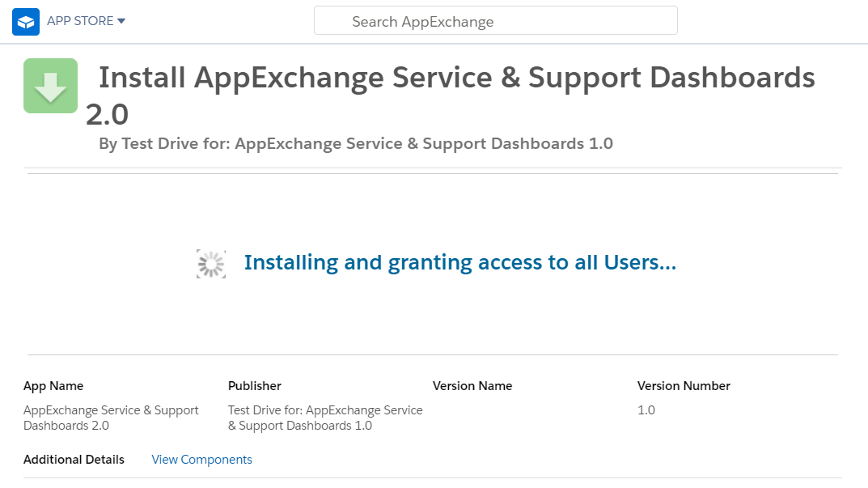868x488 pixels.
Task: Click the 'Version Name' label
Action: click(472, 386)
